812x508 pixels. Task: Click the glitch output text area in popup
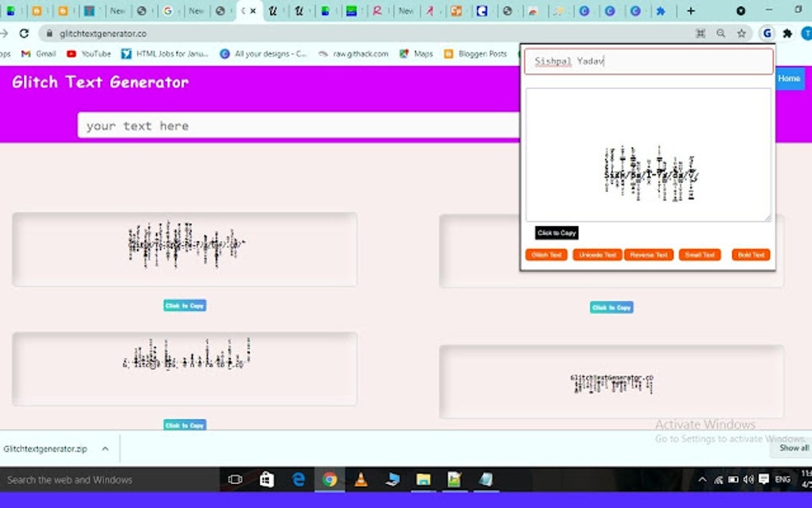(x=648, y=154)
